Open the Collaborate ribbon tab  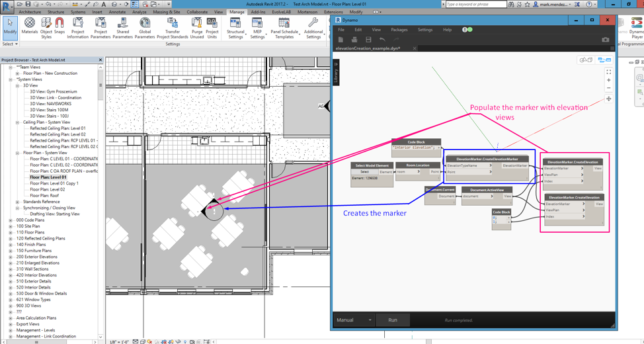[x=197, y=13]
